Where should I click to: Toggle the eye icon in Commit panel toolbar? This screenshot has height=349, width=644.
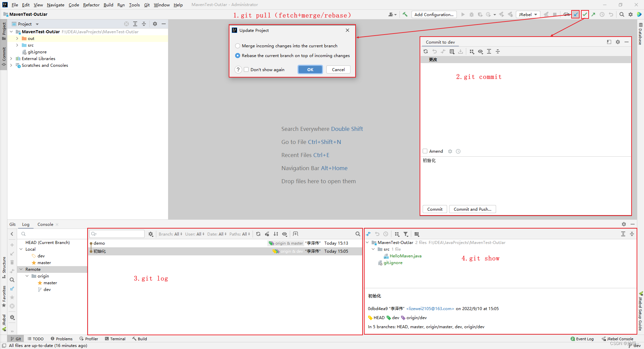point(481,51)
